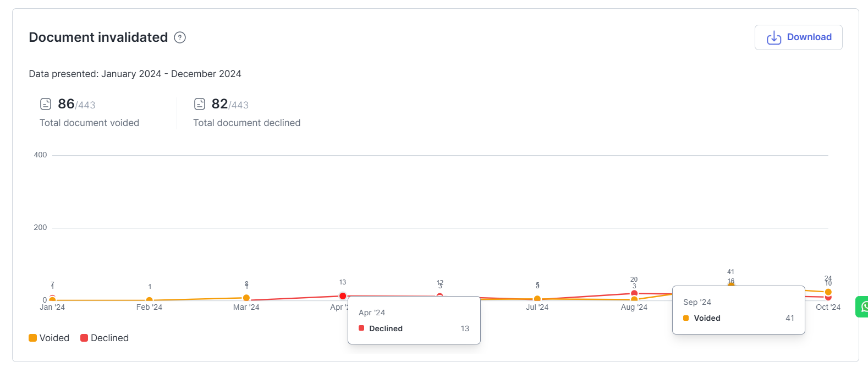Select the orange Mar '24 Voided data point
Viewport: 868px width, 367px height.
(x=246, y=298)
